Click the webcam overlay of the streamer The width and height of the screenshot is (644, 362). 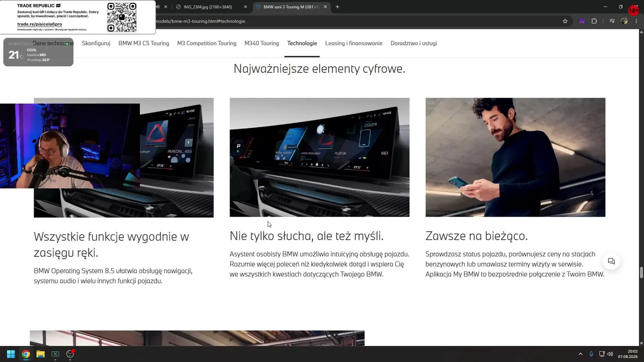click(x=70, y=146)
